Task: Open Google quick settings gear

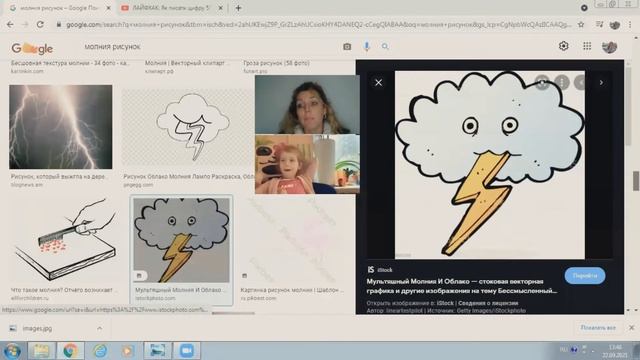Action: coord(564,46)
